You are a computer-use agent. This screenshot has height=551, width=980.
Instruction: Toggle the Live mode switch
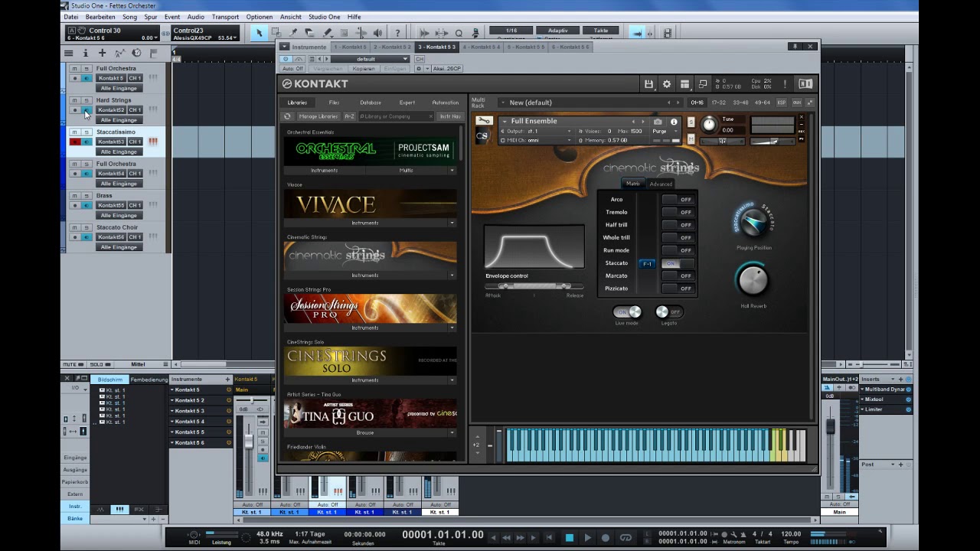(x=627, y=312)
